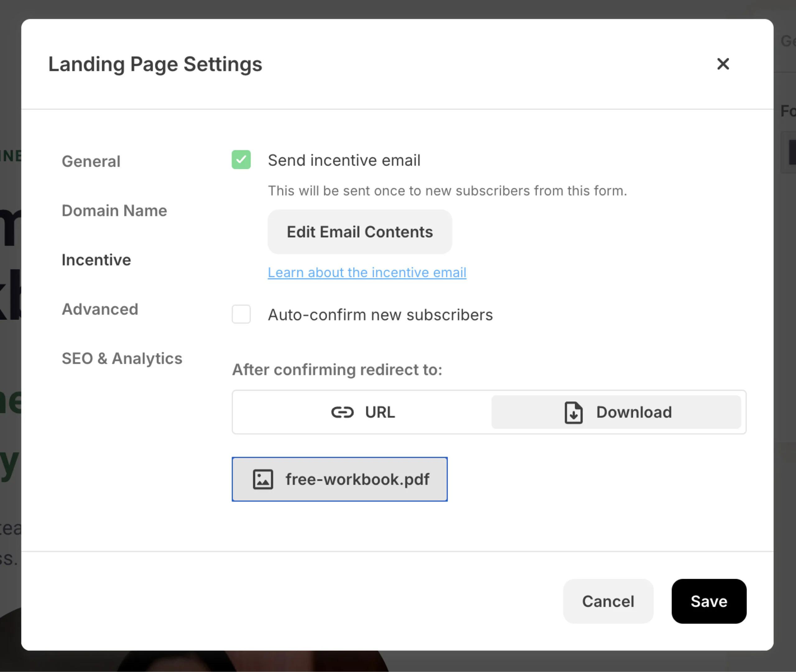The height and width of the screenshot is (672, 796).
Task: Save the landing page settings
Action: (708, 601)
